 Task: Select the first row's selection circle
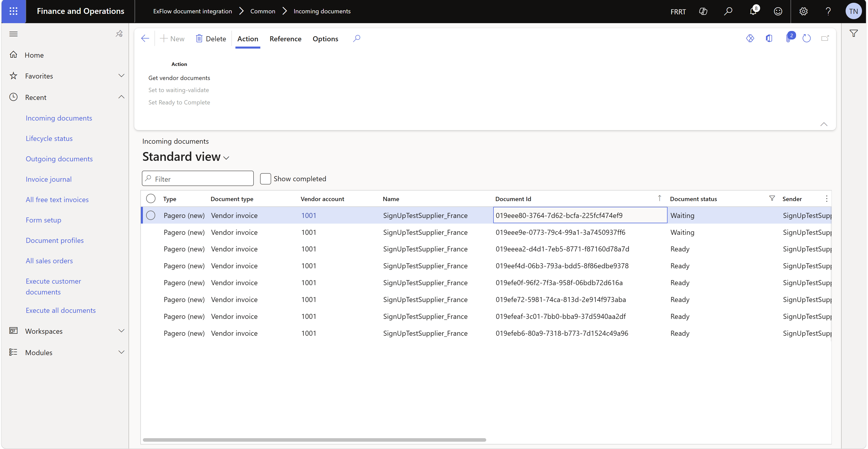(151, 215)
